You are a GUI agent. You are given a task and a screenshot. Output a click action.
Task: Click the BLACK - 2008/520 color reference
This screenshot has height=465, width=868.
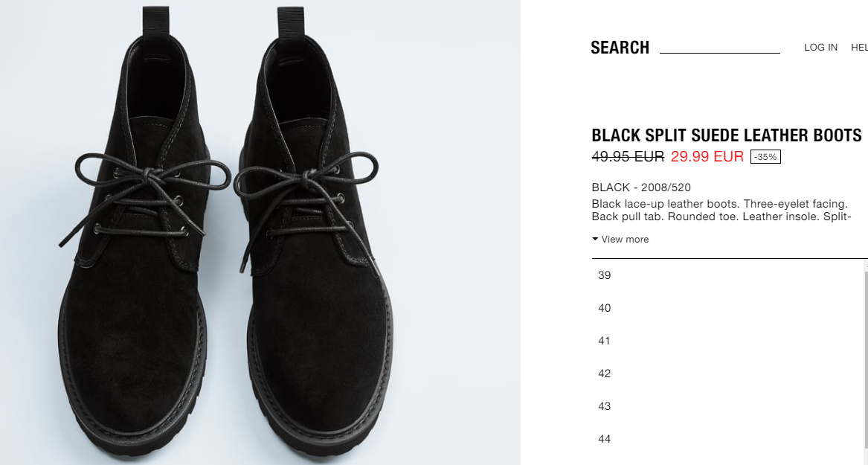(x=641, y=187)
